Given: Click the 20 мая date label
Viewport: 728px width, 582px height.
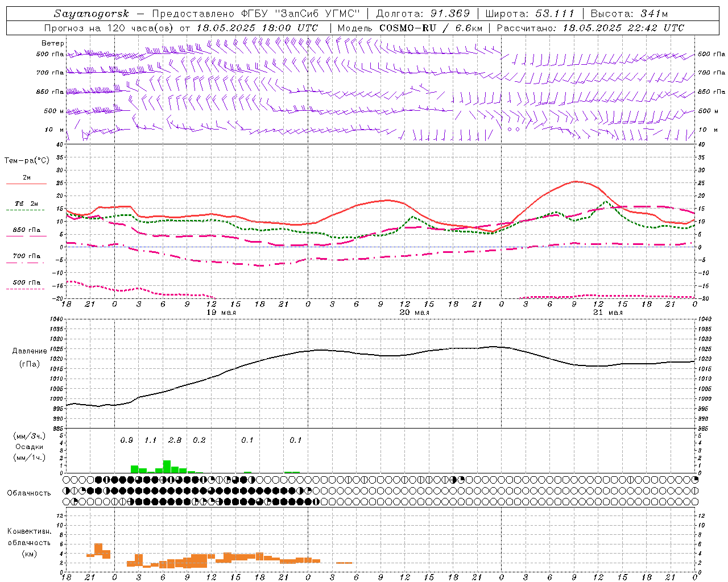Looking at the screenshot, I should (x=415, y=312).
